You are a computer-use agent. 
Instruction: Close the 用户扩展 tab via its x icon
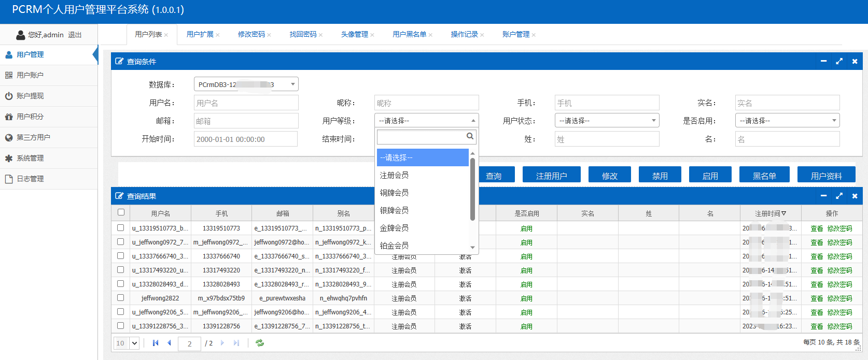click(x=218, y=35)
